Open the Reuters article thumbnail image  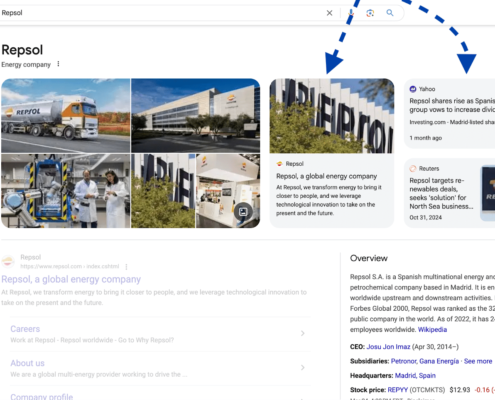(x=488, y=193)
